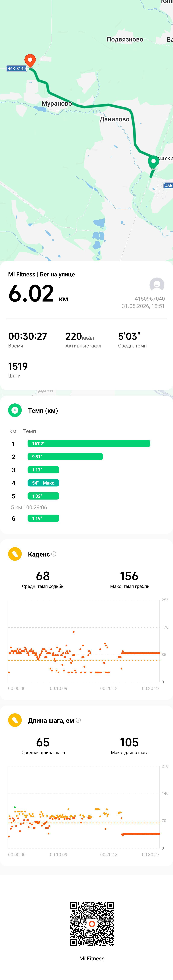Click the cadence chart's 85 axis label
Image resolution: width=173 pixels, height=980 pixels.
[x=164, y=655]
